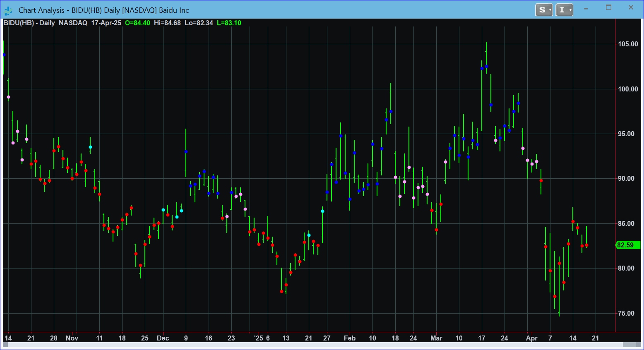Click the '27' date label before Feb
The image size is (644, 350).
click(x=327, y=338)
